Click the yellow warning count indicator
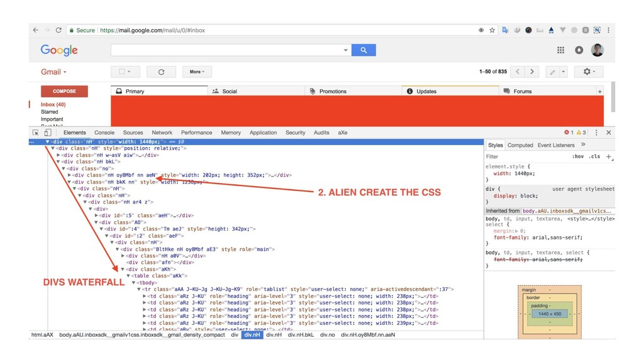 click(581, 133)
